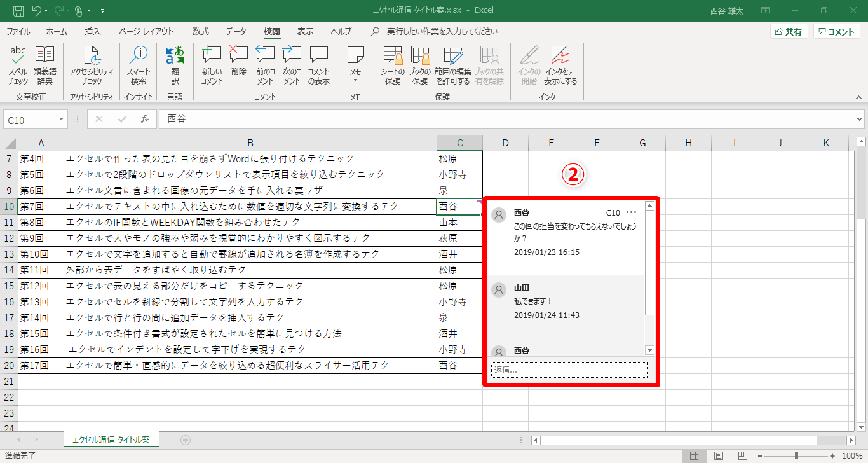Click the insert function fx icon

click(x=144, y=119)
